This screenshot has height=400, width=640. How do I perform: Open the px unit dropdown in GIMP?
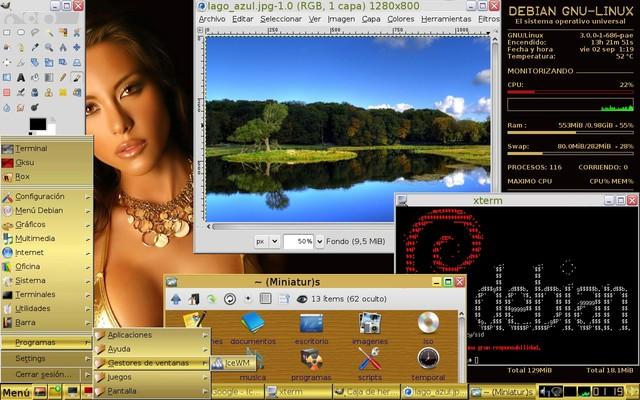(267, 241)
